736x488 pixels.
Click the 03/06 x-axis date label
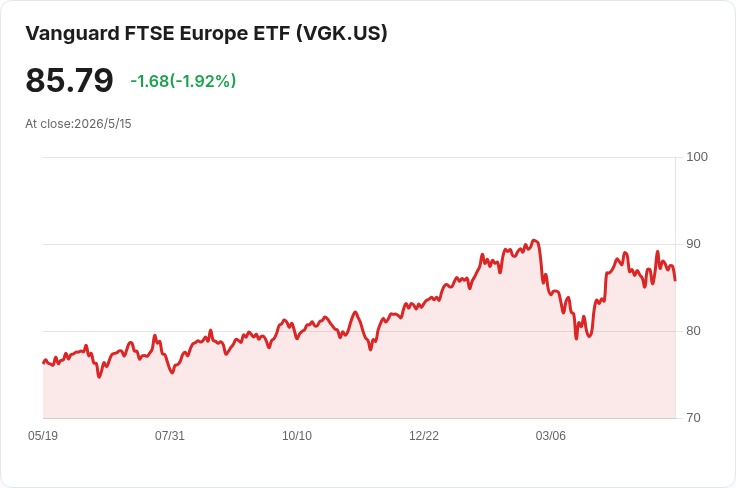[x=551, y=436]
